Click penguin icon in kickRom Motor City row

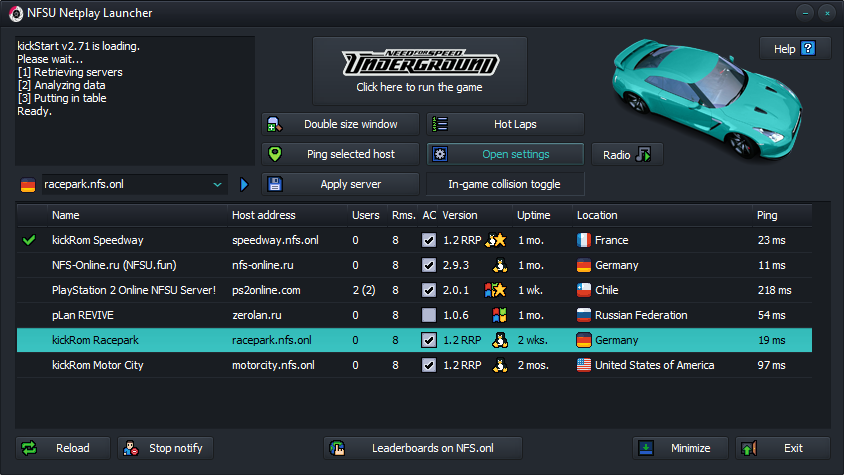point(500,365)
